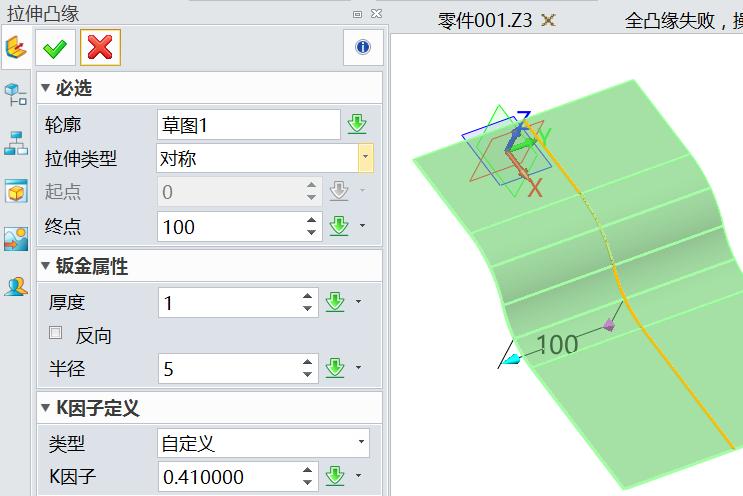The image size is (743, 496).
Task: Collapse the K因子定义 section
Action: coord(45,407)
